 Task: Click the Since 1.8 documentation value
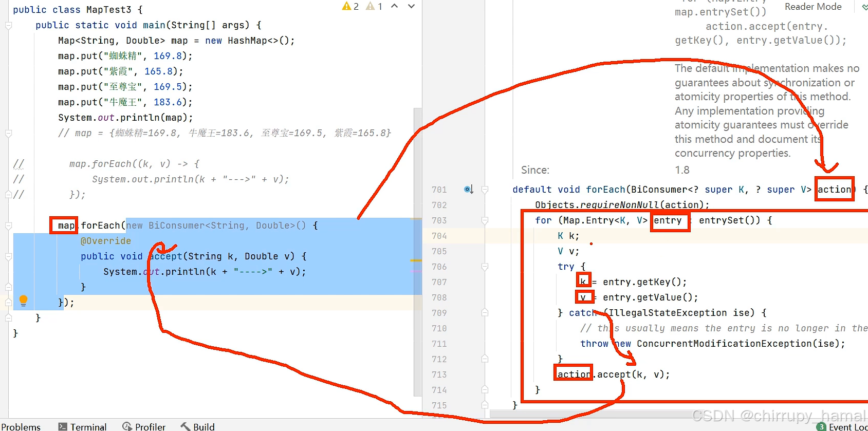682,170
